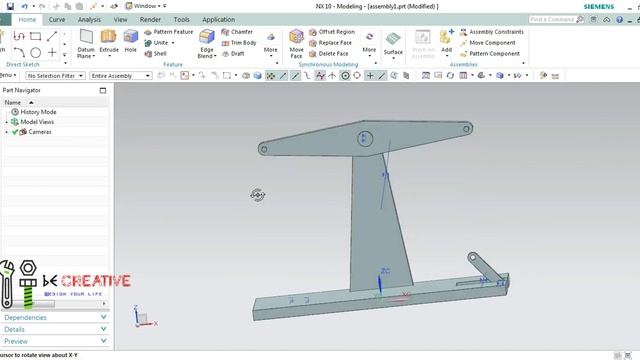640x360 pixels.
Task: Click the Edge Blend icon
Action: (207, 37)
